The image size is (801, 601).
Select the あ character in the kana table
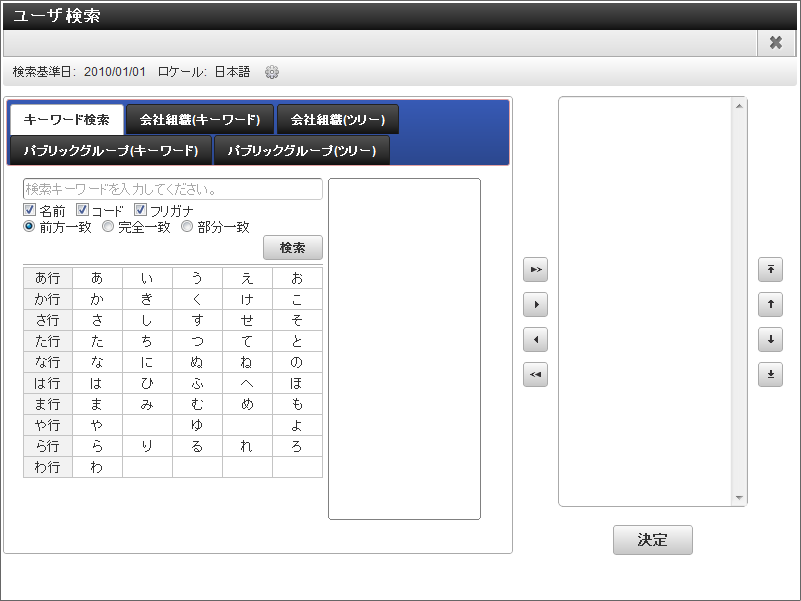[x=97, y=279]
